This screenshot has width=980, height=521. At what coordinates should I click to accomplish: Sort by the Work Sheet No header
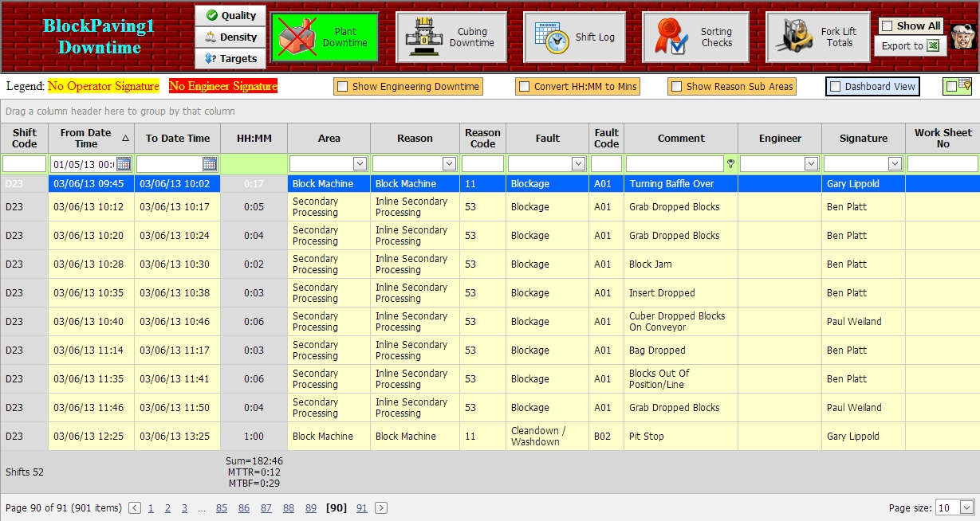[943, 139]
